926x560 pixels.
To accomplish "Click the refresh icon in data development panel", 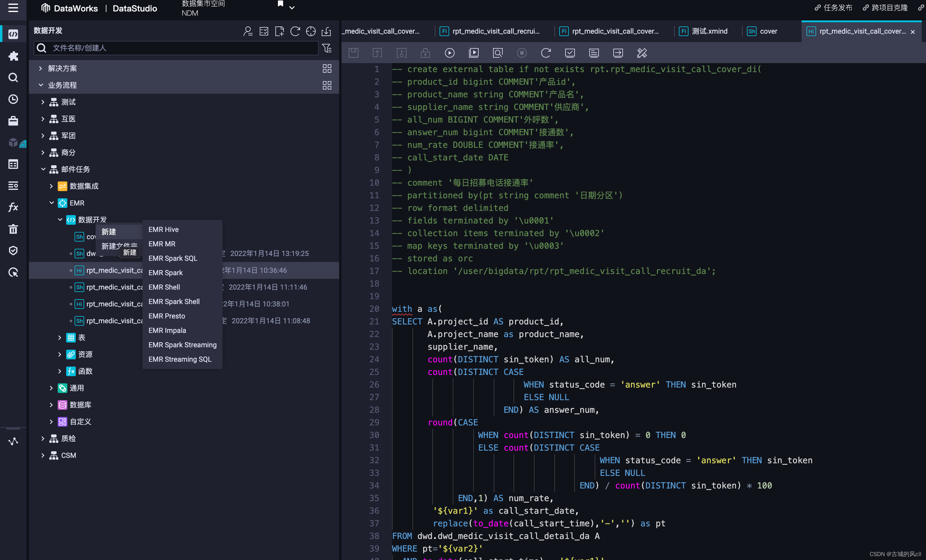I will click(295, 31).
